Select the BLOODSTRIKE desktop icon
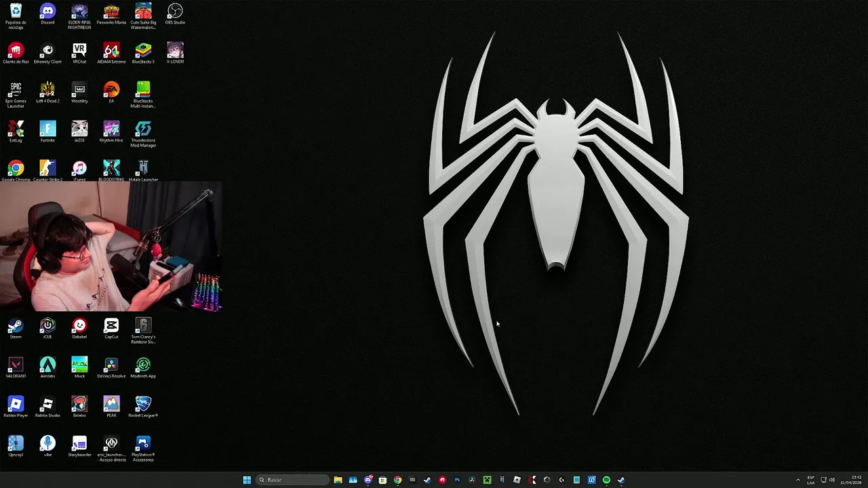Image resolution: width=868 pixels, height=488 pixels. (x=111, y=171)
